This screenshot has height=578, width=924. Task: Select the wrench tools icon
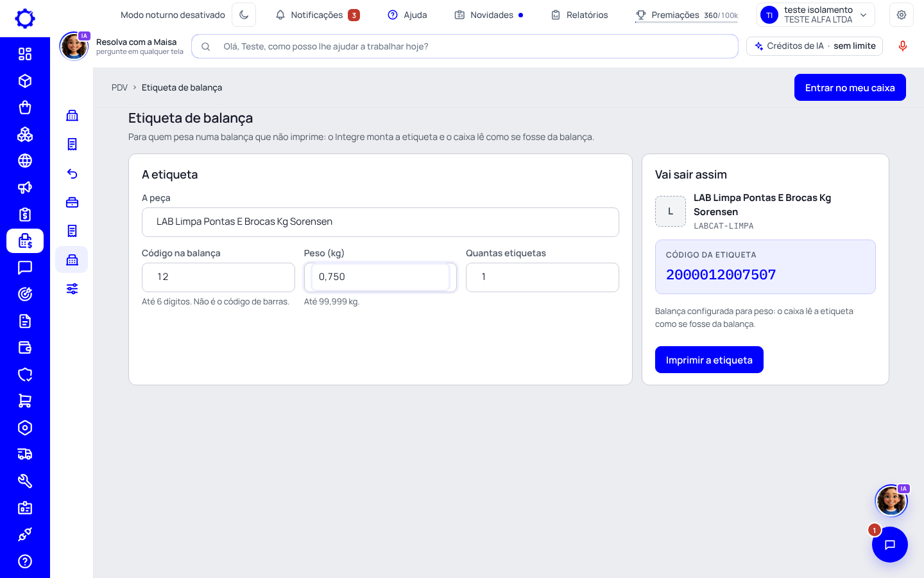point(25,481)
